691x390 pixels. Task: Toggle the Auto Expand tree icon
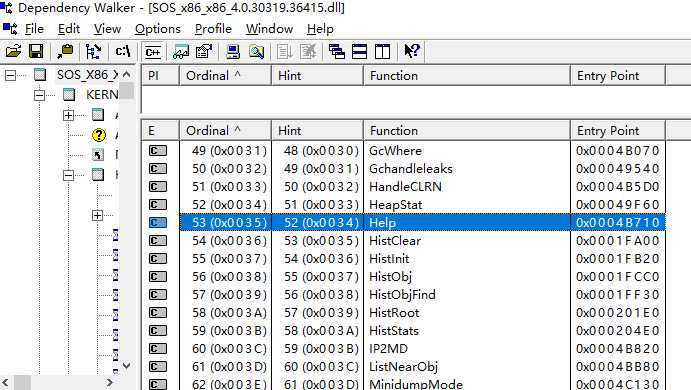tap(93, 52)
